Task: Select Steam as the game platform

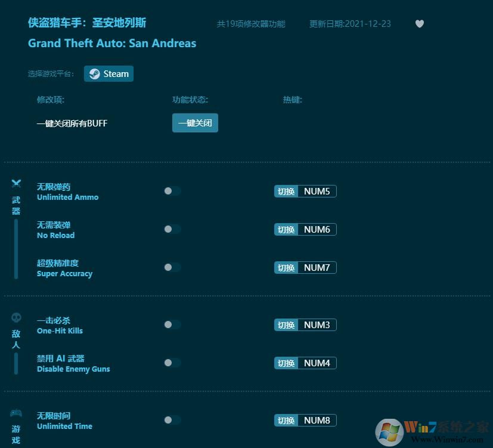Action: [x=108, y=73]
